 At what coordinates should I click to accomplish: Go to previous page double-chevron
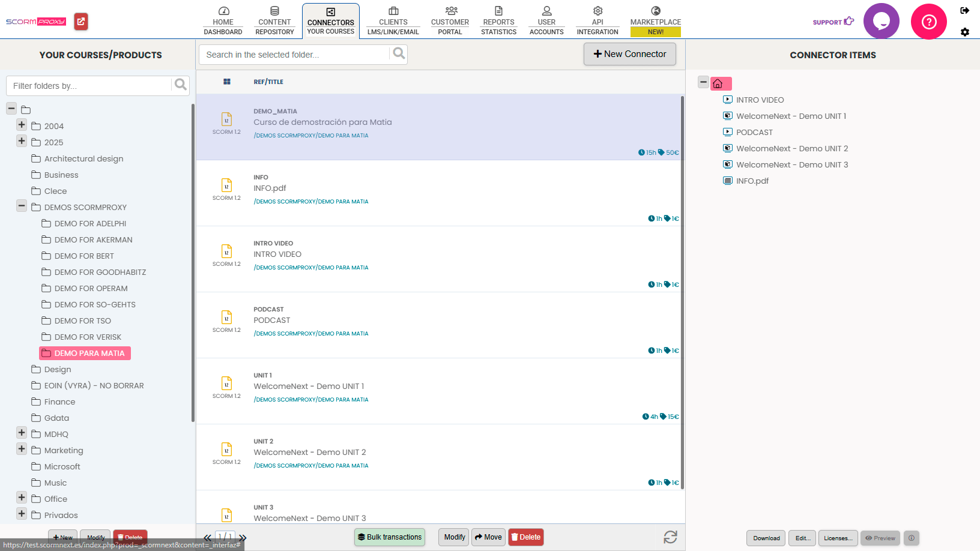tap(207, 538)
